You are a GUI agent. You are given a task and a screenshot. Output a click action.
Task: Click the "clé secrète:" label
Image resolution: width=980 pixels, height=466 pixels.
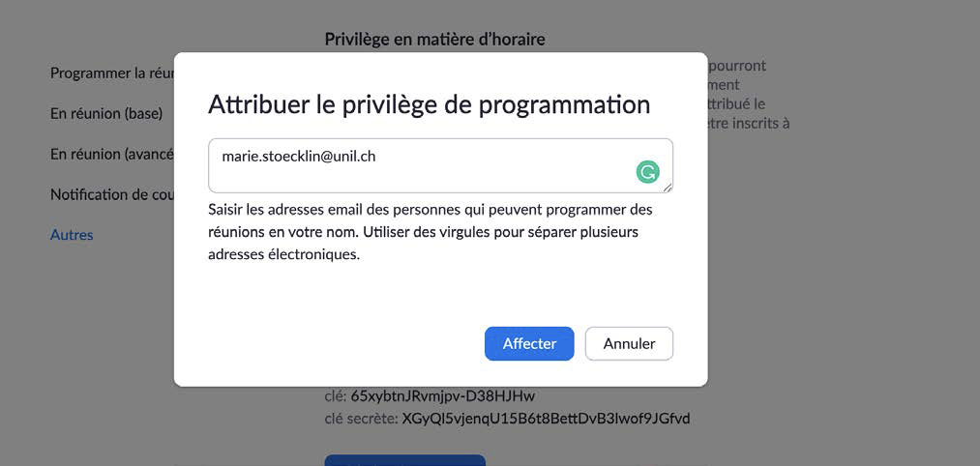click(x=361, y=419)
